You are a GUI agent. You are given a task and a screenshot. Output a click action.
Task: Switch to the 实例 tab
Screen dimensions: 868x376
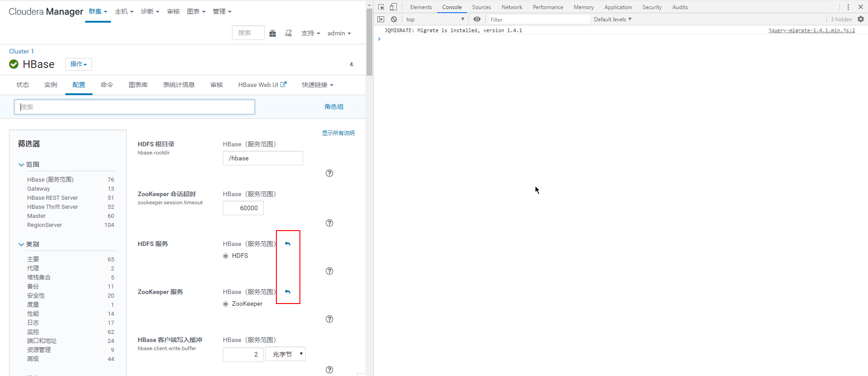51,85
